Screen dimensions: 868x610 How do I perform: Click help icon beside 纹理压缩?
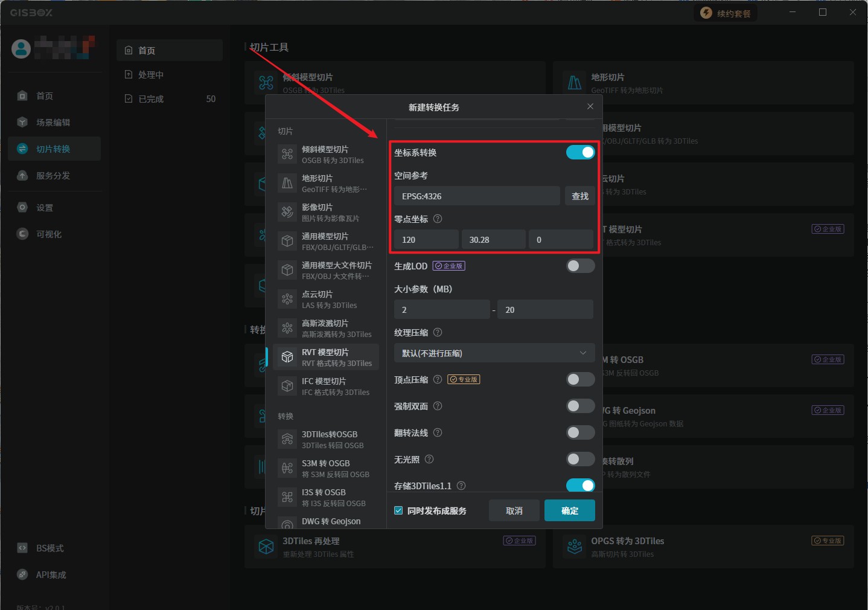click(438, 332)
